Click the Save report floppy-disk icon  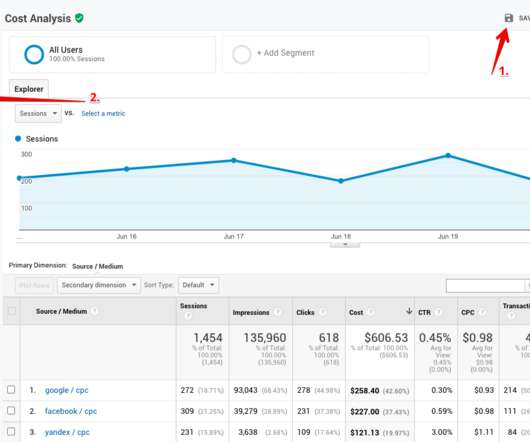pos(508,18)
